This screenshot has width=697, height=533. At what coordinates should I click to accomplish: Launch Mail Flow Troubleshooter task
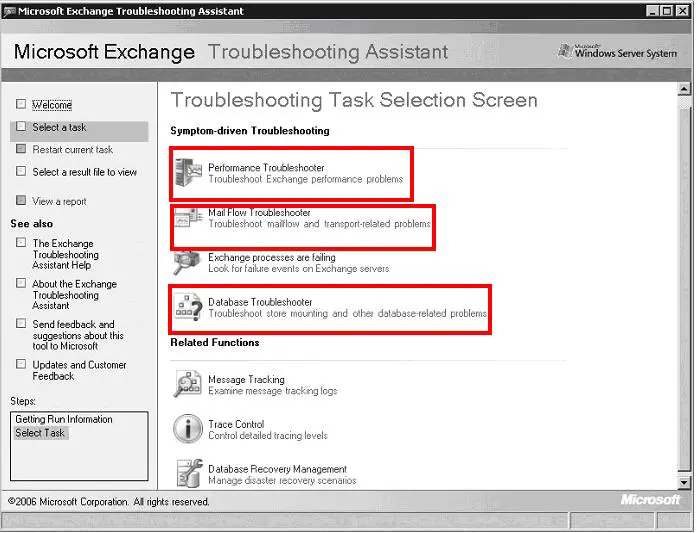259,212
